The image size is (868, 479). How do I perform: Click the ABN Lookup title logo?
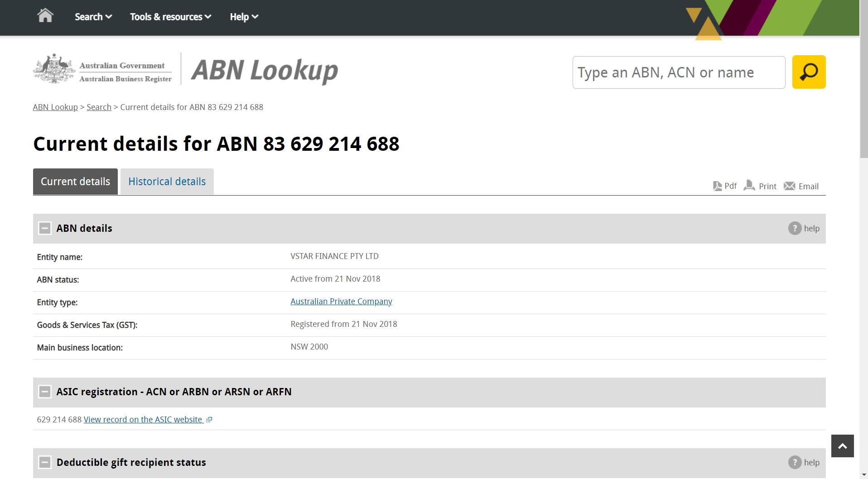(265, 71)
